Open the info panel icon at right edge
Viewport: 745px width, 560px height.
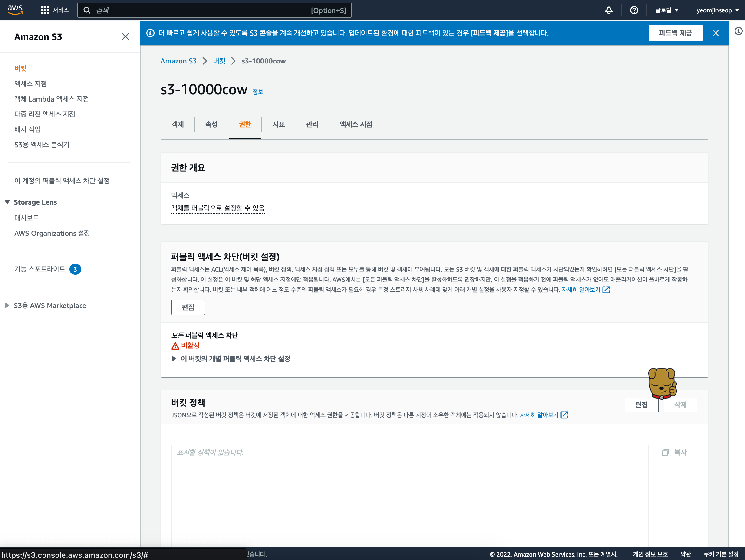click(738, 31)
